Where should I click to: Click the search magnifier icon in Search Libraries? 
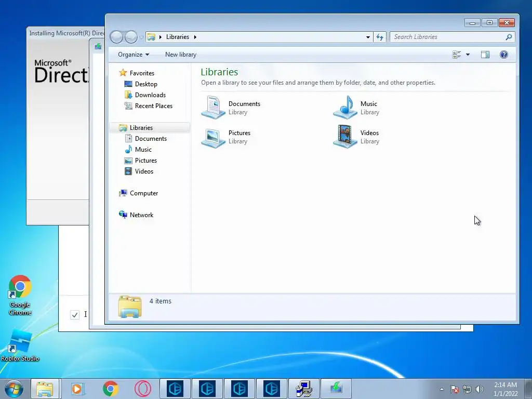coord(509,37)
